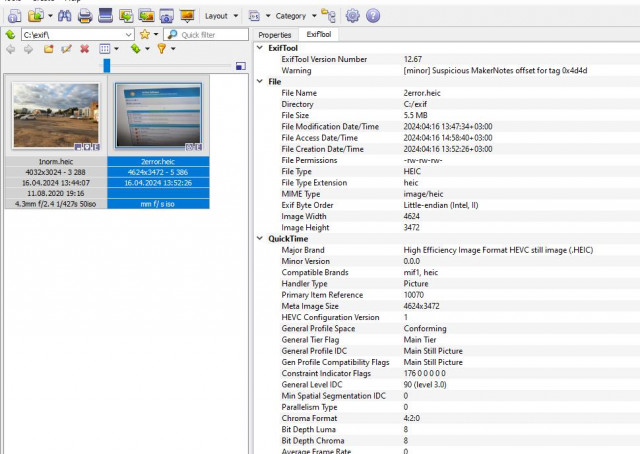This screenshot has width=640, height=454.
Task: Open the binoculars search tool
Action: click(64, 16)
